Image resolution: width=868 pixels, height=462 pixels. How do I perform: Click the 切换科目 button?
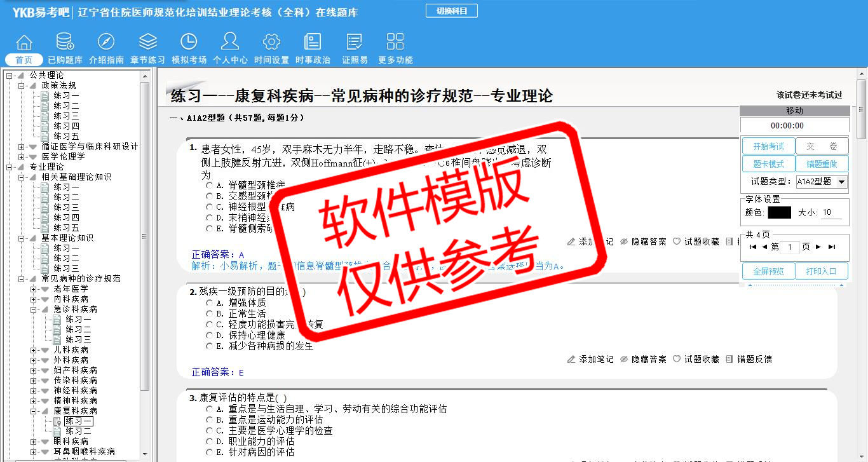(451, 11)
